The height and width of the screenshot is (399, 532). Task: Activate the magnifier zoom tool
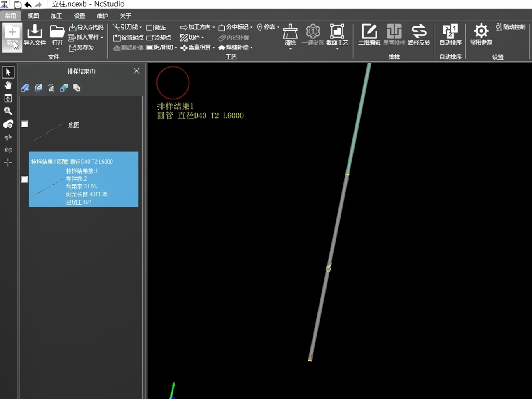coord(8,111)
